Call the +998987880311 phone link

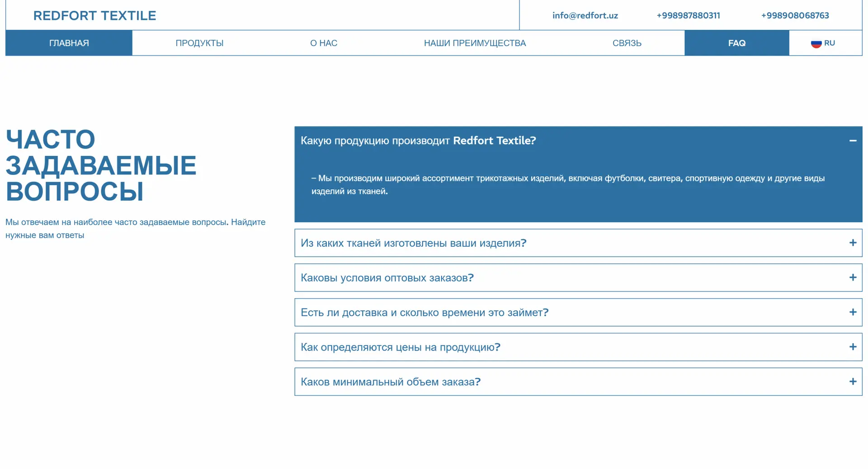coord(688,15)
